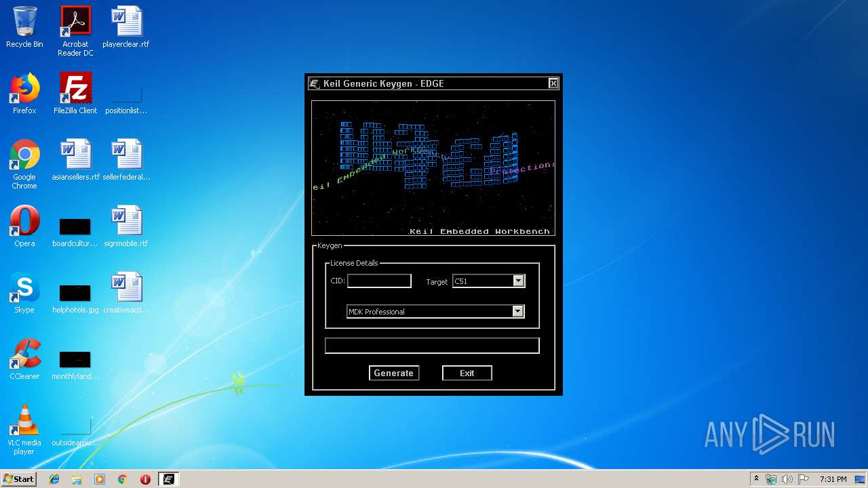The image size is (868, 488).
Task: Select Skype desktop shortcut
Action: (x=24, y=293)
